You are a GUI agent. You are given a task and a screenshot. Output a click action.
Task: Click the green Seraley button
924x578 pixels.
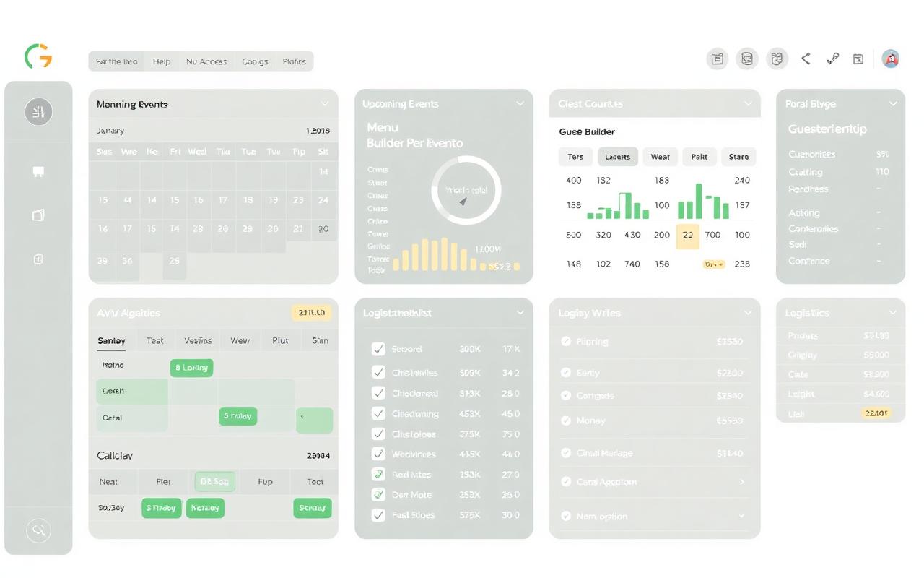(x=312, y=508)
